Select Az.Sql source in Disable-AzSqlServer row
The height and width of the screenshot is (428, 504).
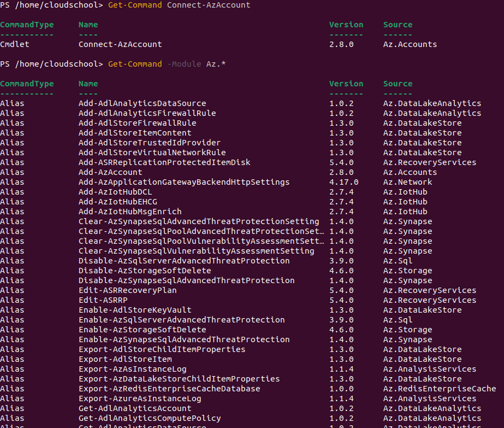point(398,261)
